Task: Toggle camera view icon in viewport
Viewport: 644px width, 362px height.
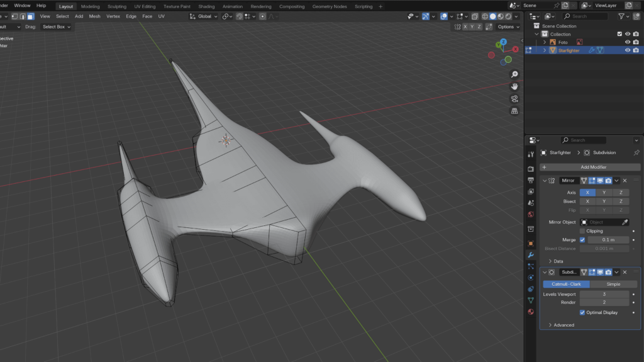Action: (514, 99)
